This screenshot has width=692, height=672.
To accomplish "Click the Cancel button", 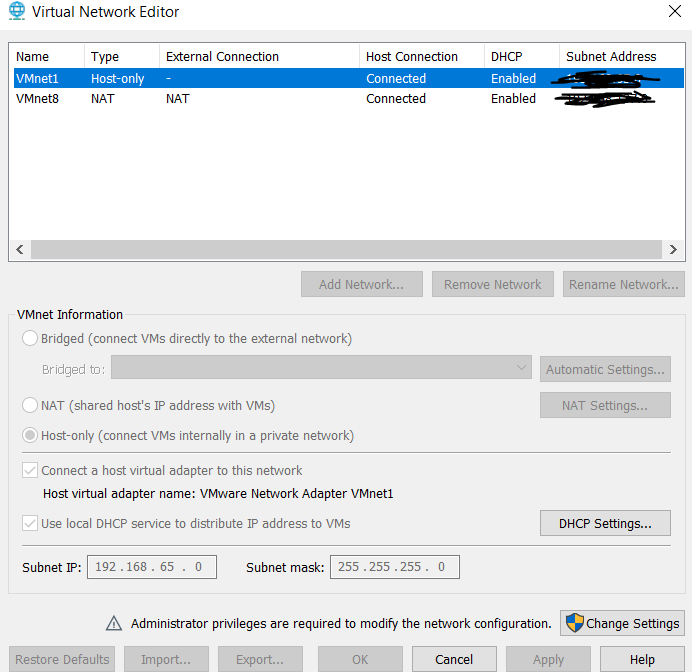I will [x=454, y=659].
